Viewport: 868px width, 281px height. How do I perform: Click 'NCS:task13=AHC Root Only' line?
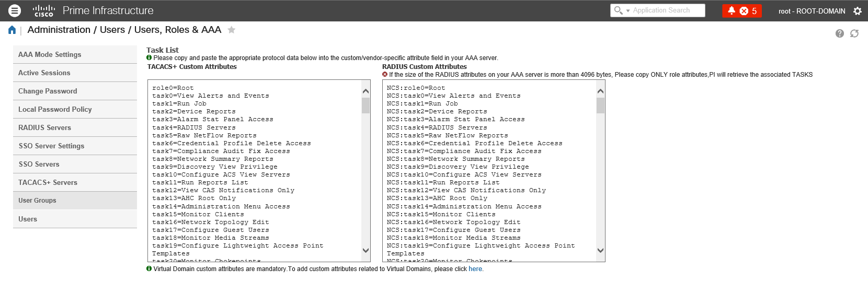tap(437, 198)
